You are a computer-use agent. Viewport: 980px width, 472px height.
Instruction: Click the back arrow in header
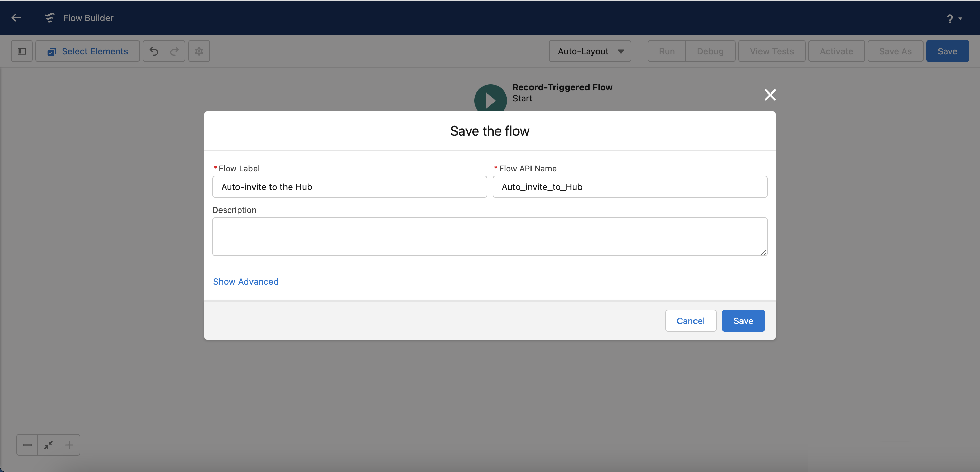coord(16,17)
